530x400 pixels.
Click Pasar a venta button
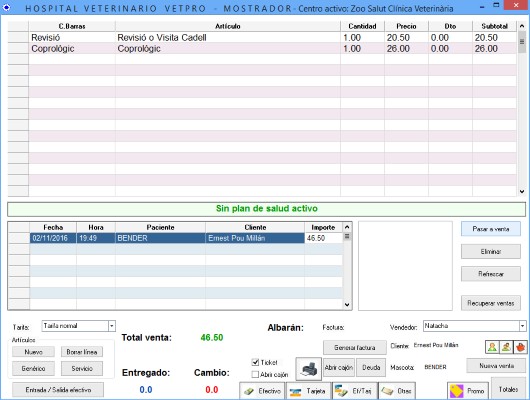click(x=491, y=229)
